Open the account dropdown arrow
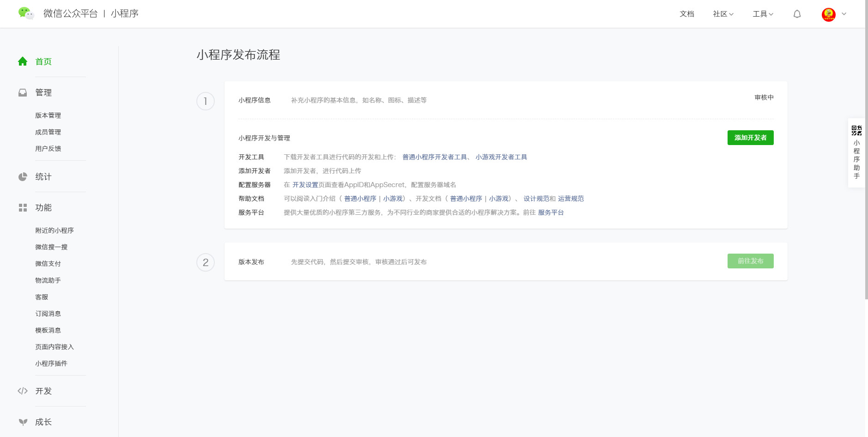This screenshot has height=437, width=868. pyautogui.click(x=844, y=14)
